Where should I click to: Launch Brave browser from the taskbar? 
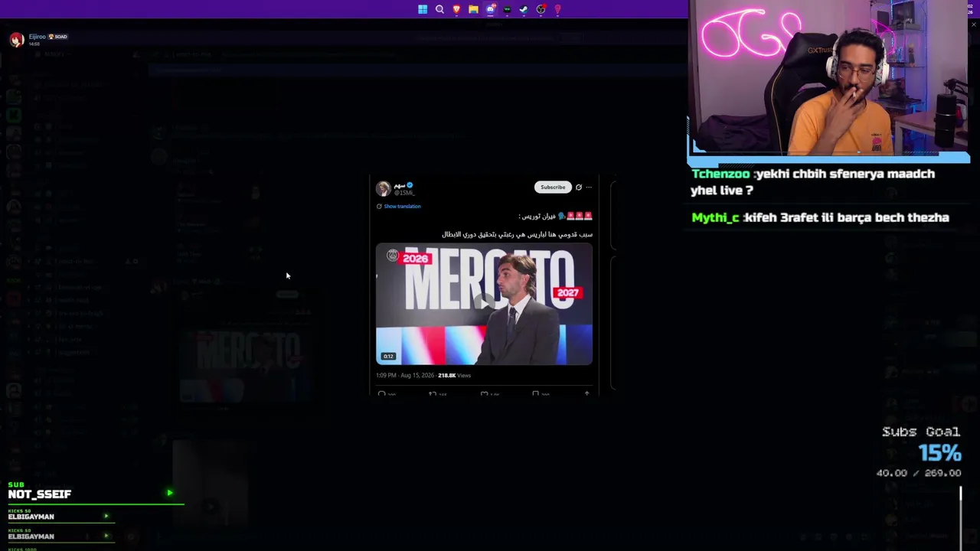pyautogui.click(x=456, y=9)
